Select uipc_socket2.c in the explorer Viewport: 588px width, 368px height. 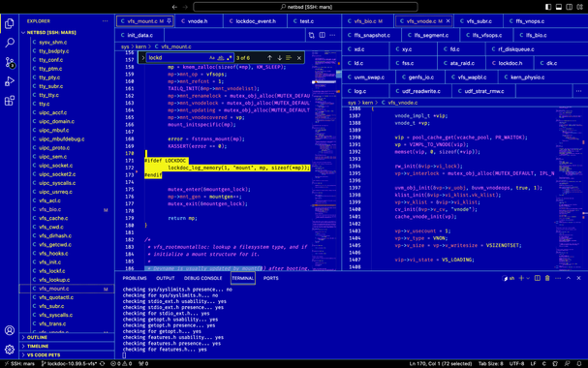pyautogui.click(x=67, y=174)
